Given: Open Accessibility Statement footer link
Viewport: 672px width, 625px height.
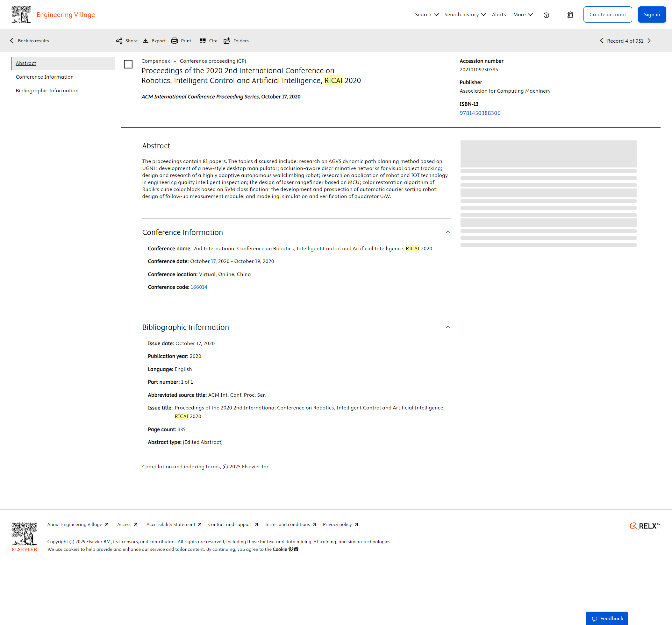Looking at the screenshot, I should pos(174,525).
